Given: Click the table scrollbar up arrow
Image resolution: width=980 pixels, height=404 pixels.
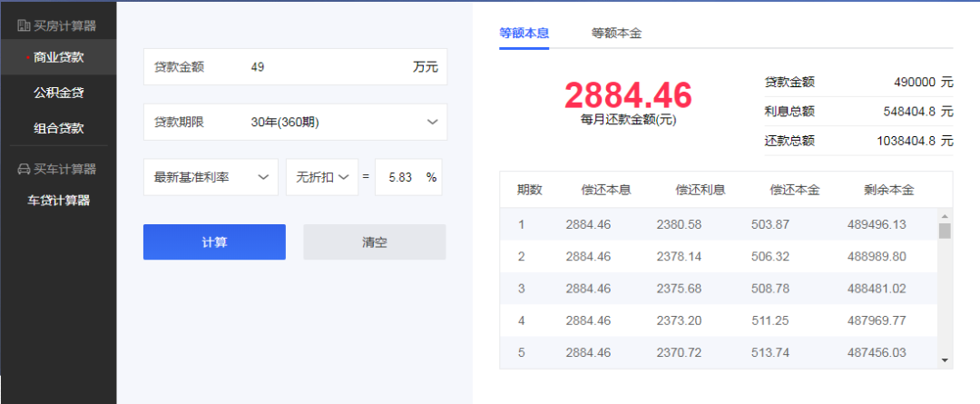Looking at the screenshot, I should [945, 216].
